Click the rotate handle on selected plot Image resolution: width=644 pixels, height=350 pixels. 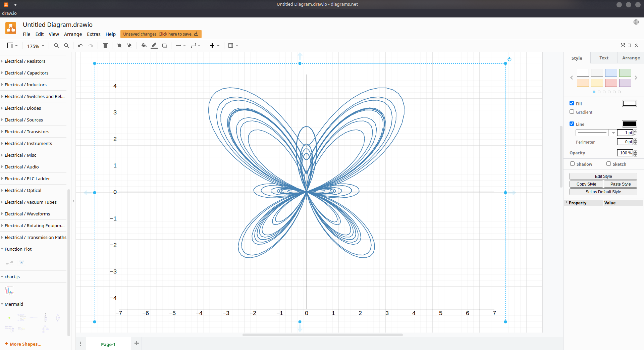pos(509,59)
